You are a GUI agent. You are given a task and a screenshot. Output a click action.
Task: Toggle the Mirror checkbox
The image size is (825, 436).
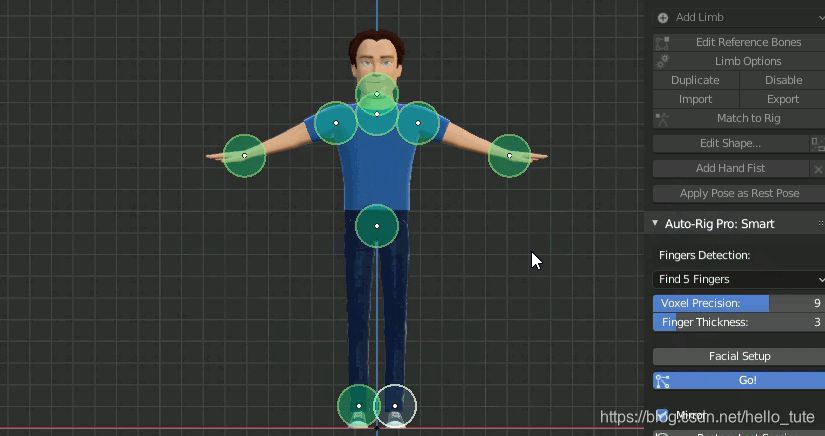click(x=662, y=415)
